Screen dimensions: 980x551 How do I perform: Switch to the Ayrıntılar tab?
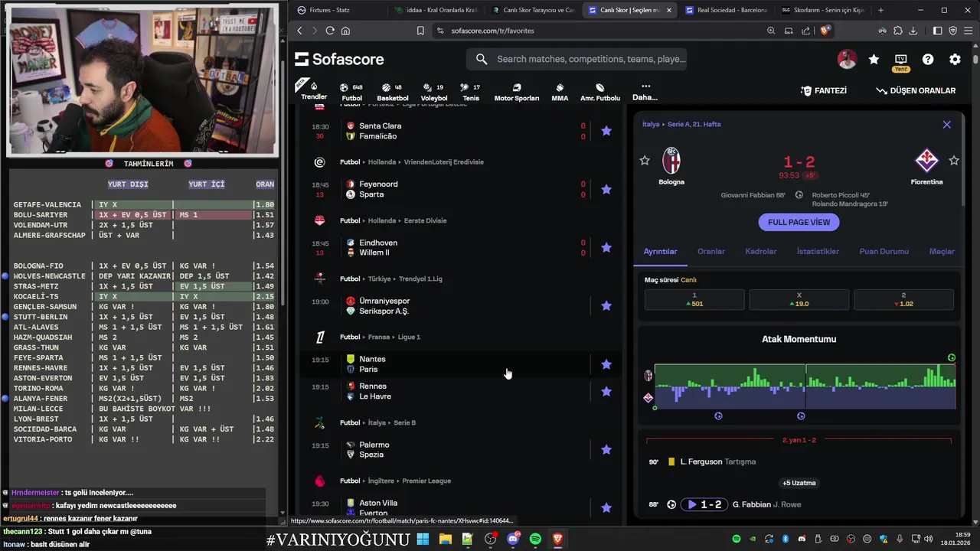(x=660, y=251)
